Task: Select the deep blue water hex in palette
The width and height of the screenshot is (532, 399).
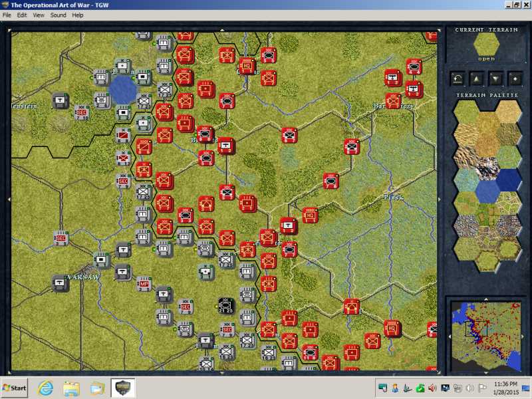Action: 509,180
